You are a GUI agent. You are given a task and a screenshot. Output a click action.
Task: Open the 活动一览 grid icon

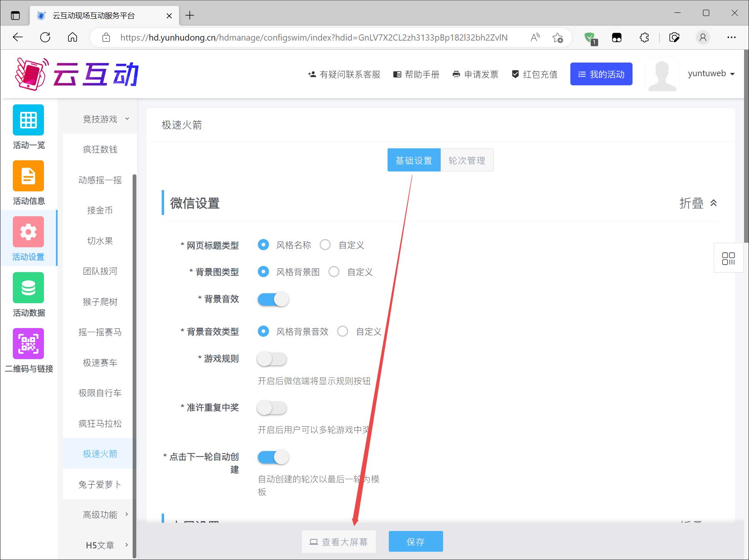click(28, 120)
